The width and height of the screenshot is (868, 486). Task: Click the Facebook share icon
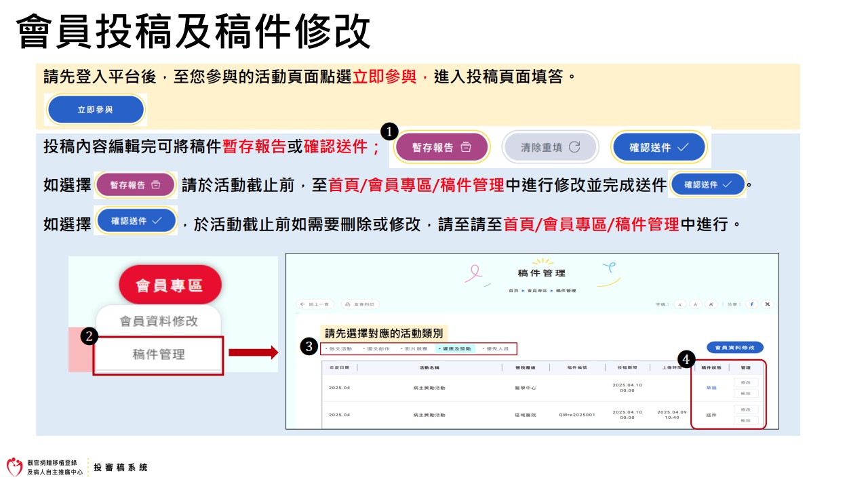[x=752, y=304]
